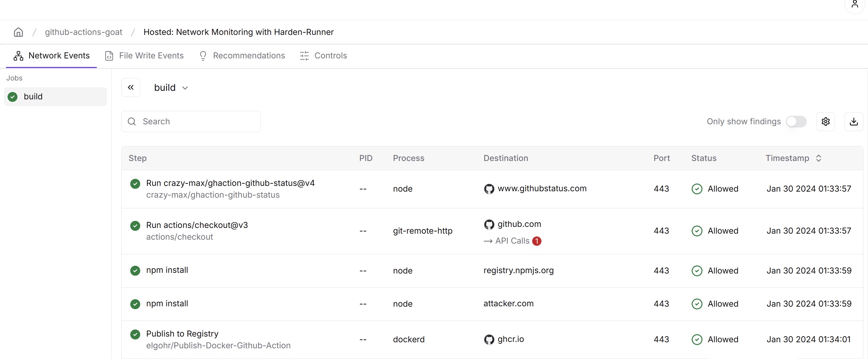Open the build job dropdown
868x359 pixels.
pyautogui.click(x=171, y=88)
